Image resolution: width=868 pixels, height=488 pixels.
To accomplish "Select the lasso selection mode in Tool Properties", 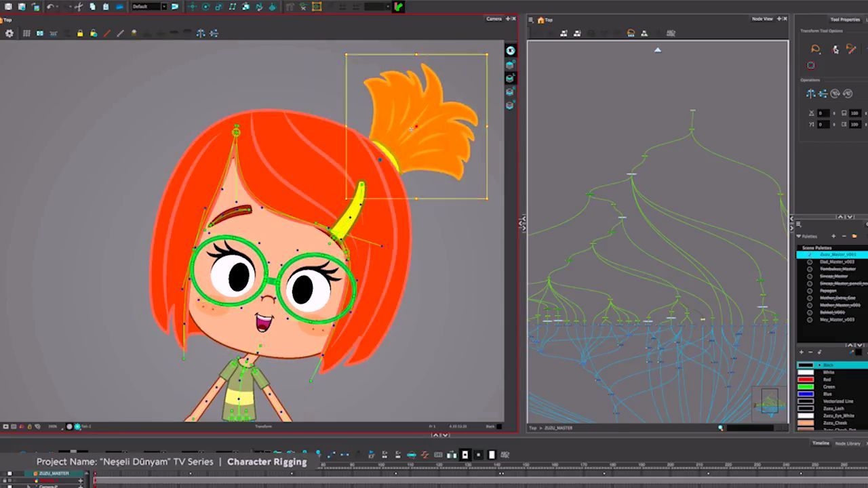I will point(816,49).
